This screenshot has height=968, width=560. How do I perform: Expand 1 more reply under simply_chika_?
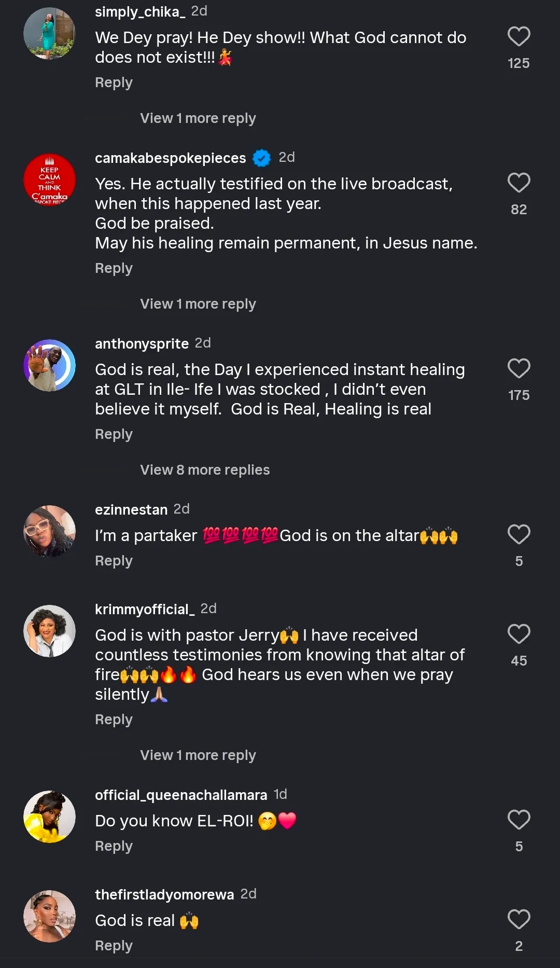tap(198, 118)
